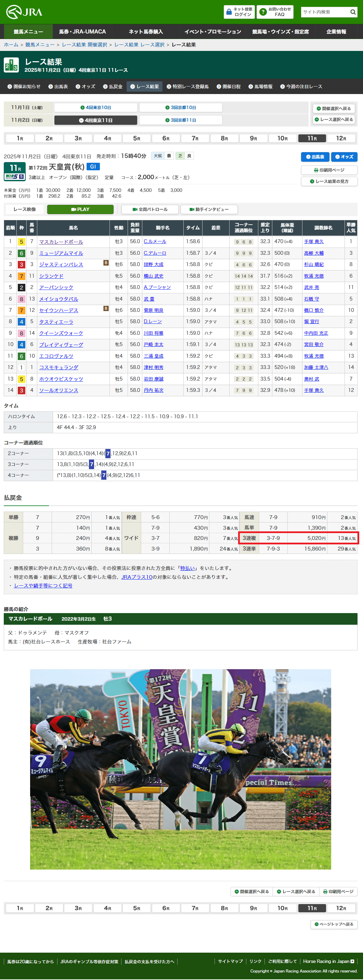Click into the site search field
The height and width of the screenshot is (980, 363).
click(325, 12)
